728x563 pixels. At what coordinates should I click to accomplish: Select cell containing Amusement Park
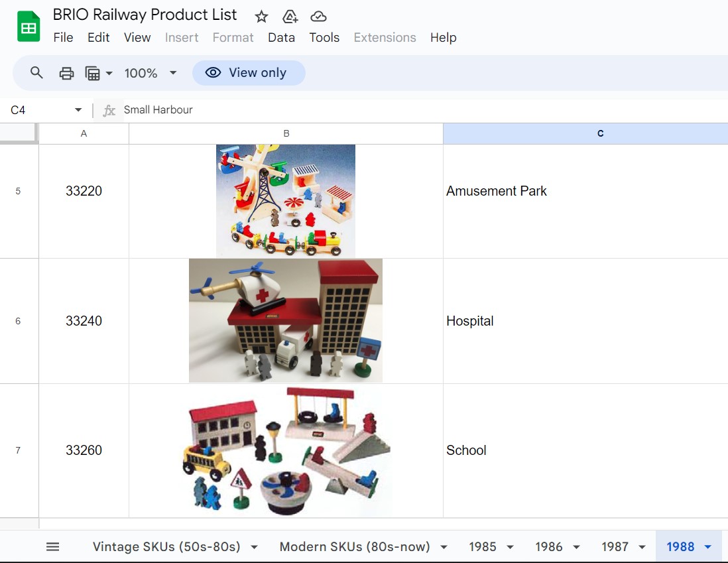click(x=585, y=191)
